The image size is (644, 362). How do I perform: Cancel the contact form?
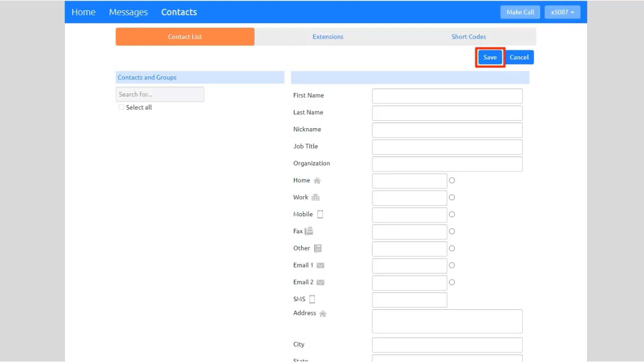[x=519, y=57]
